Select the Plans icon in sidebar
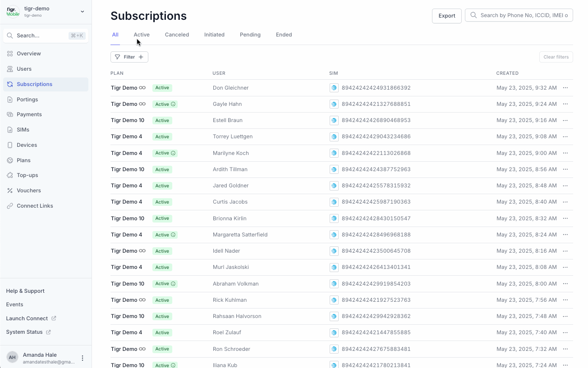The image size is (588, 368). (x=10, y=160)
